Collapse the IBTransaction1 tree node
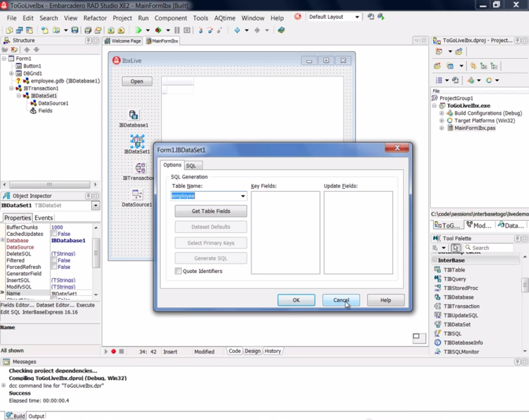This screenshot has width=529, height=420. (x=11, y=88)
